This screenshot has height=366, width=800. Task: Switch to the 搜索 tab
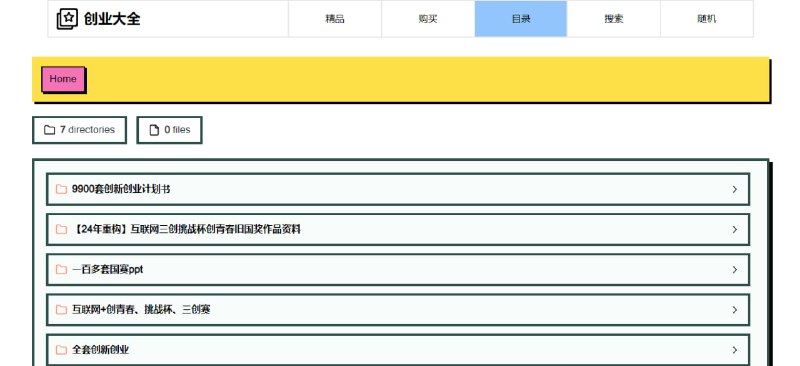click(613, 19)
